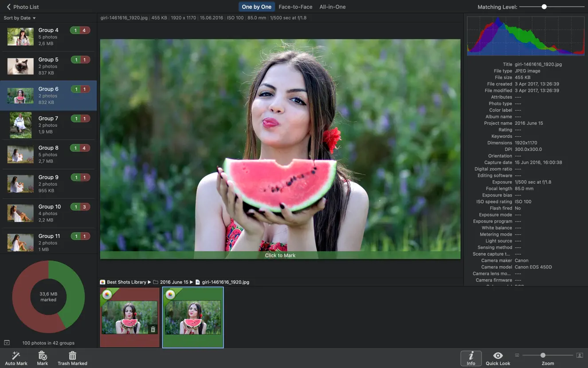This screenshot has height=368, width=588.
Task: Select the Mark trash-check tool
Action: click(42, 357)
